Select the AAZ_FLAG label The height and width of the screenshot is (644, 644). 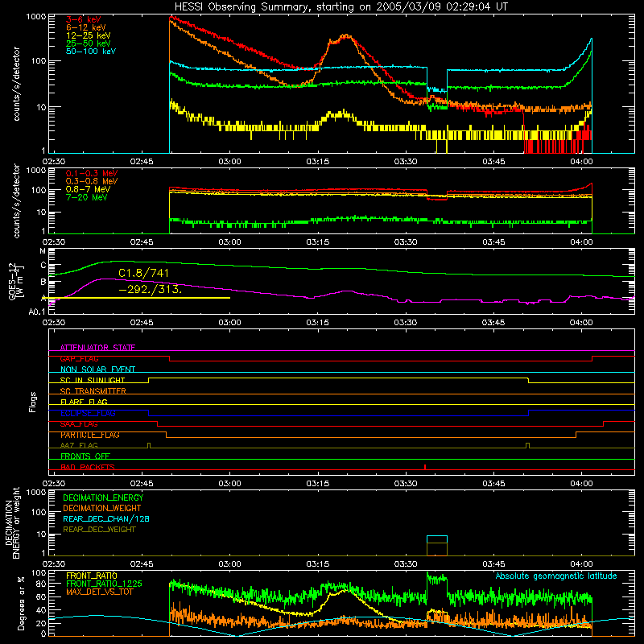(79, 445)
